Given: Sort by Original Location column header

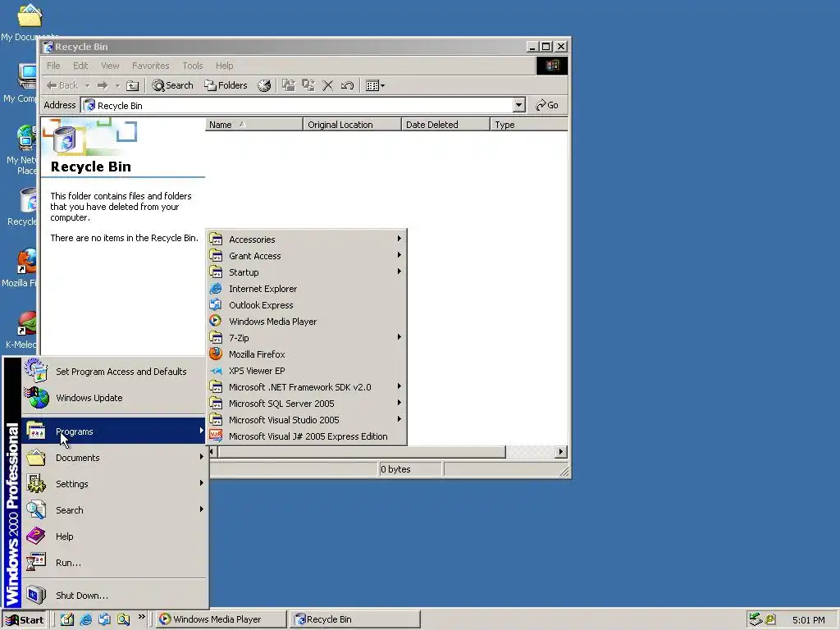Looking at the screenshot, I should [352, 125].
